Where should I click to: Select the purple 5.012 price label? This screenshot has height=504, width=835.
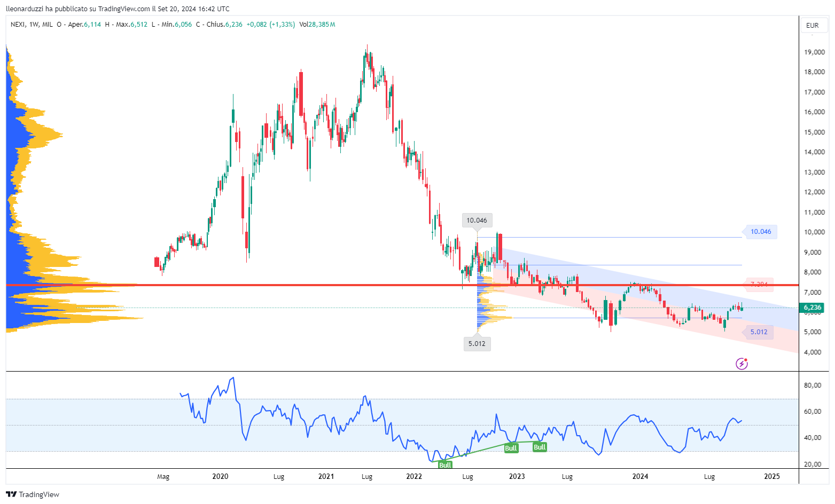759,332
